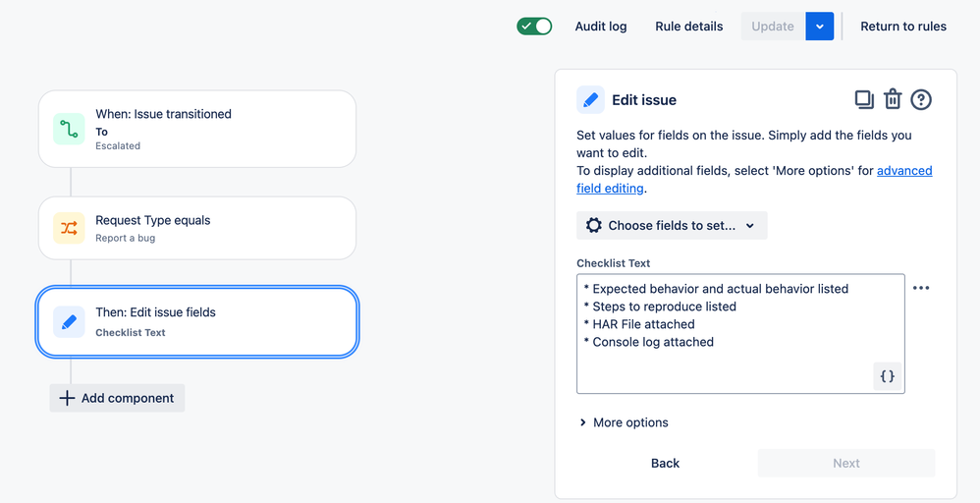Click the duplicate component icon

(x=864, y=99)
